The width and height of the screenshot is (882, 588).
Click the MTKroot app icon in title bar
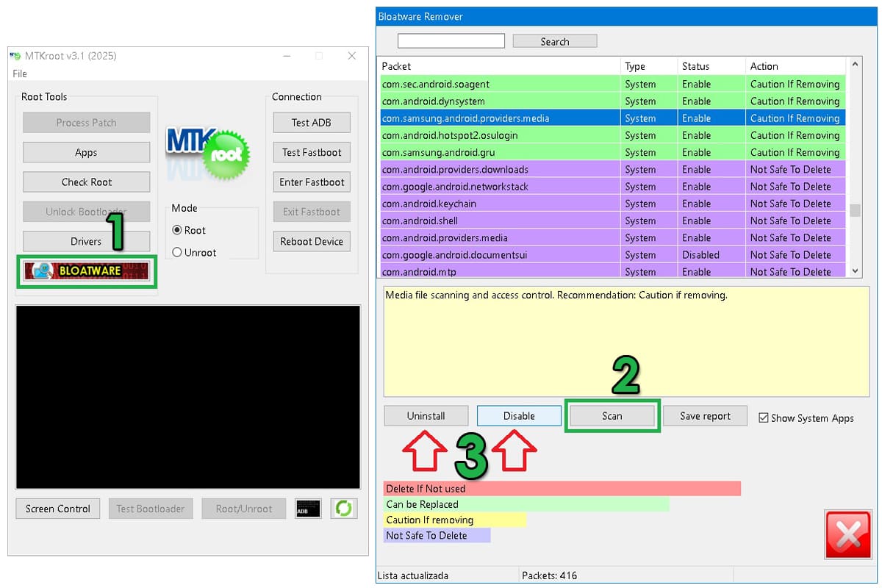click(x=15, y=56)
